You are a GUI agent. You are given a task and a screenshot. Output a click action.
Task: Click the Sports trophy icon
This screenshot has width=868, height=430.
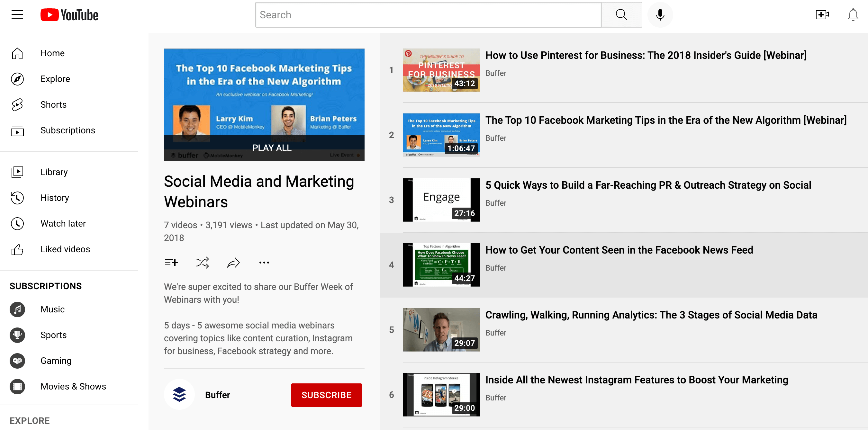click(x=17, y=335)
